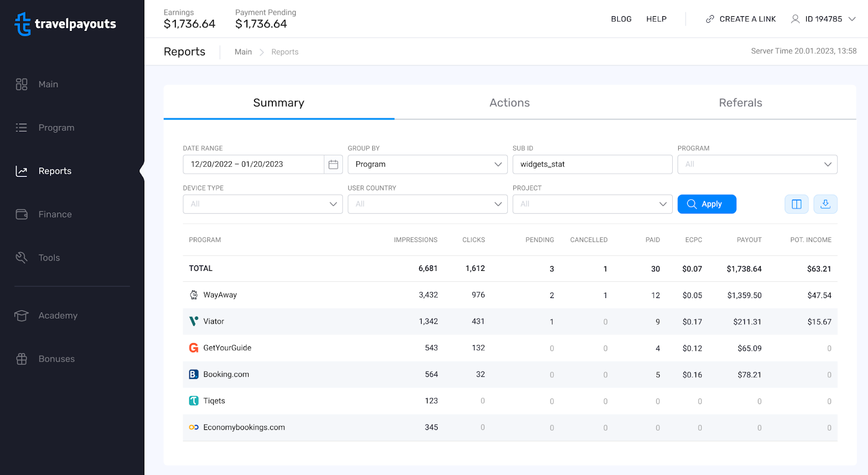The image size is (868, 475).
Task: Click Viator payout value $211.31
Action: (748, 322)
